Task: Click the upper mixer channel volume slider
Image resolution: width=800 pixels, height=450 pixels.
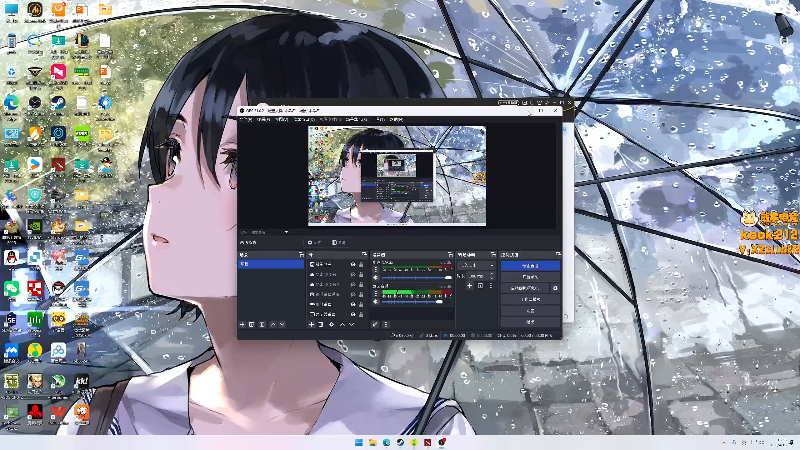Action: (417, 278)
